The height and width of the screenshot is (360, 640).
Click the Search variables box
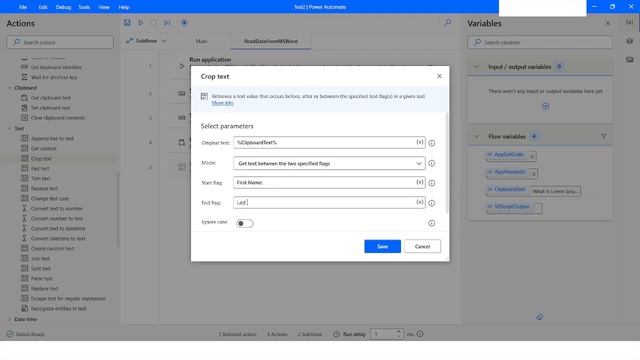[x=540, y=42]
